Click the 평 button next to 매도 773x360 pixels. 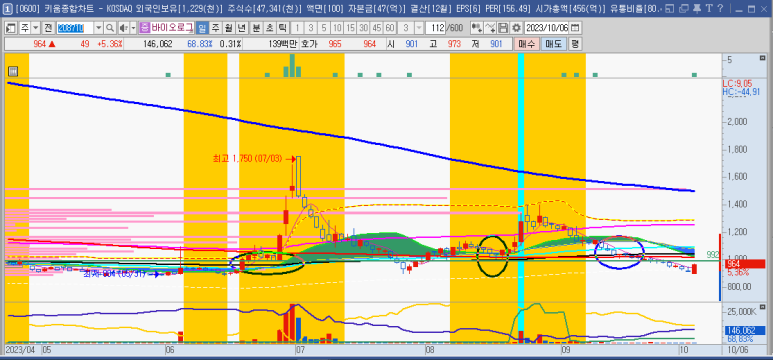(574, 44)
